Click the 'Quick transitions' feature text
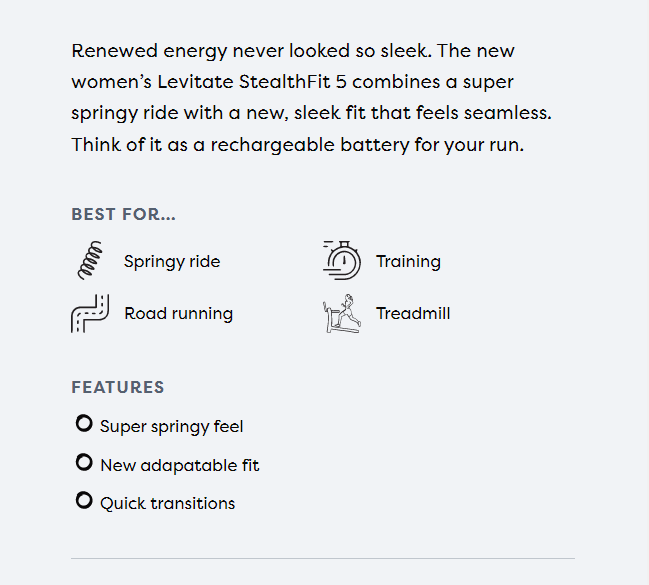The height and width of the screenshot is (585, 649). tap(167, 503)
